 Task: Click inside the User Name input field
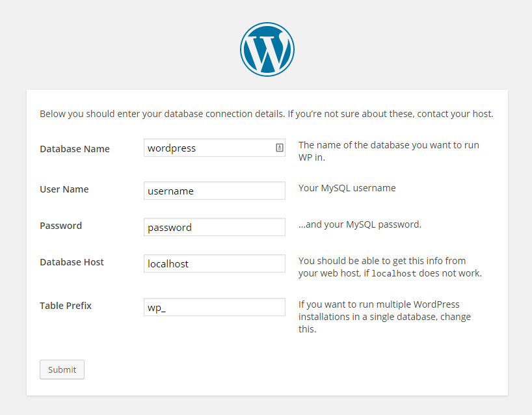215,191
